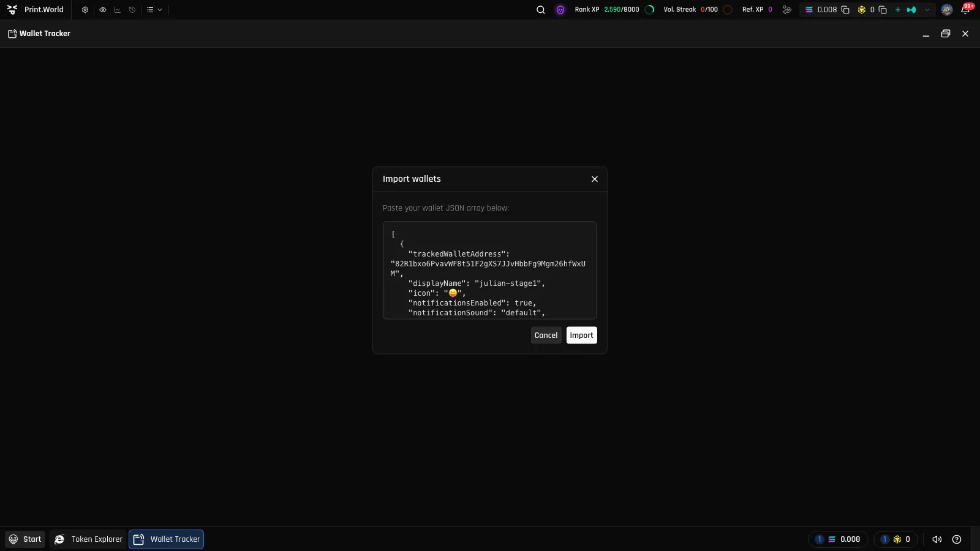
Task: Select the Wallet Tracker taskbar tab
Action: tap(167, 539)
